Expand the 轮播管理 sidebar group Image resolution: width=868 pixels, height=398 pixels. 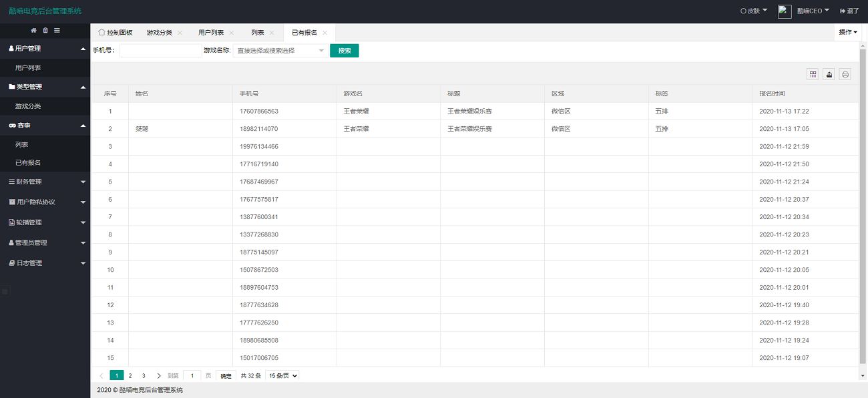pos(45,222)
